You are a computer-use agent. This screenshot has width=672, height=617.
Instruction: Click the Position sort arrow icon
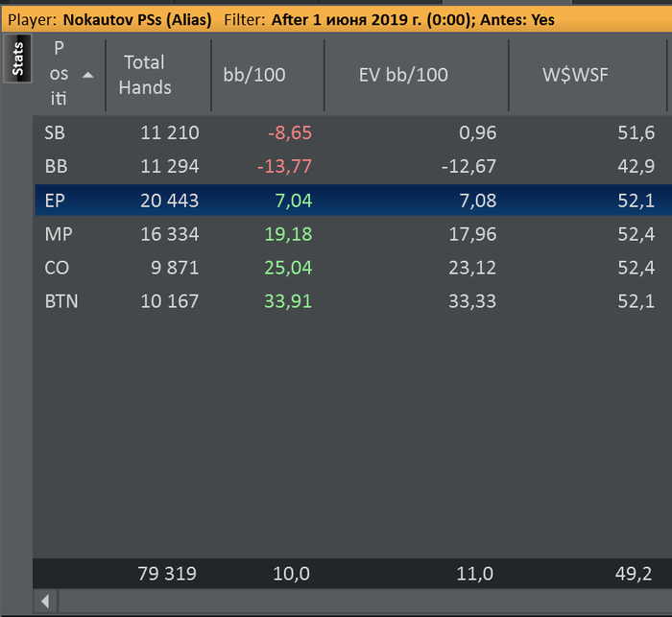(x=88, y=74)
